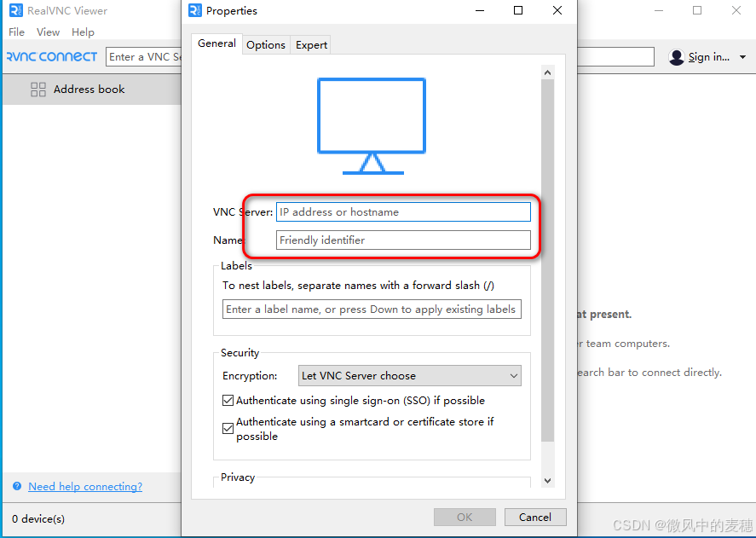Expand the Sign in dropdown arrow

point(742,57)
